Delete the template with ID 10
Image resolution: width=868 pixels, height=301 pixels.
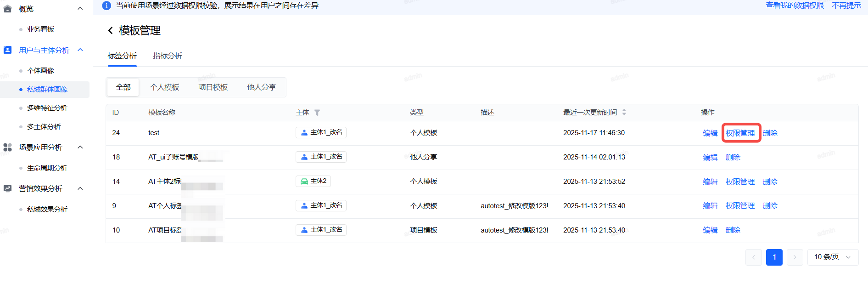733,230
